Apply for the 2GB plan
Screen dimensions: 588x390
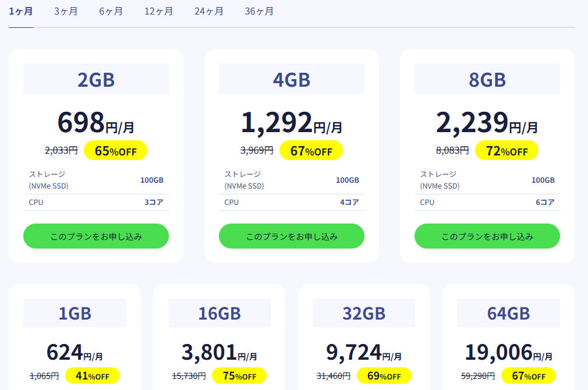tap(96, 236)
